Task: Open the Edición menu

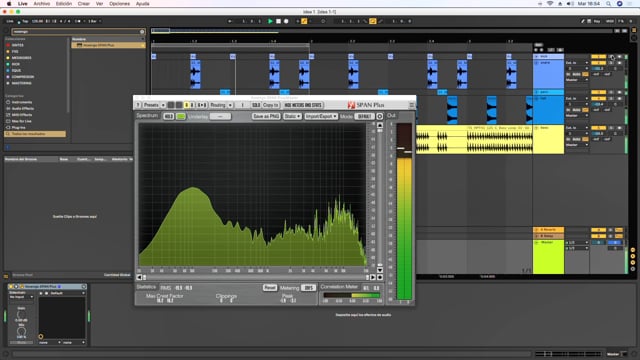Action: click(x=64, y=4)
